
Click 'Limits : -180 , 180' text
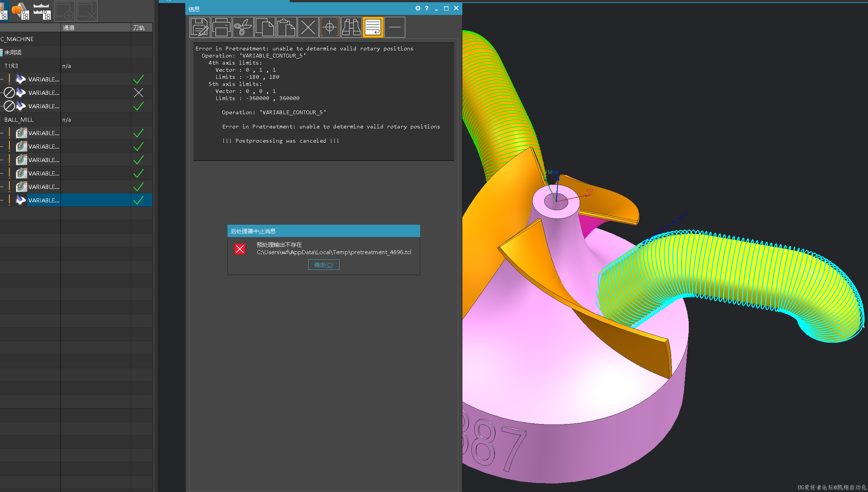point(247,77)
